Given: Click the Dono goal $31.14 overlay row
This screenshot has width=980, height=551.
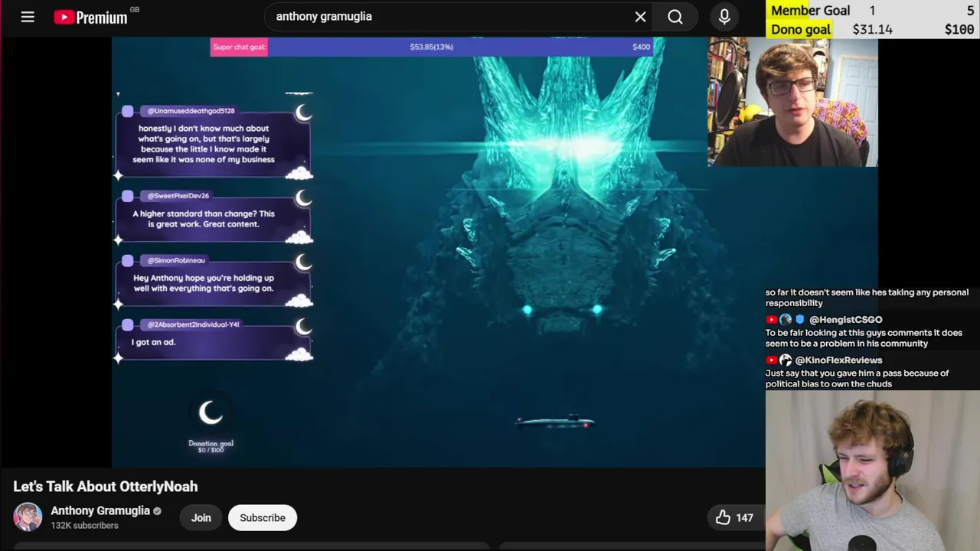Looking at the screenshot, I should point(873,29).
